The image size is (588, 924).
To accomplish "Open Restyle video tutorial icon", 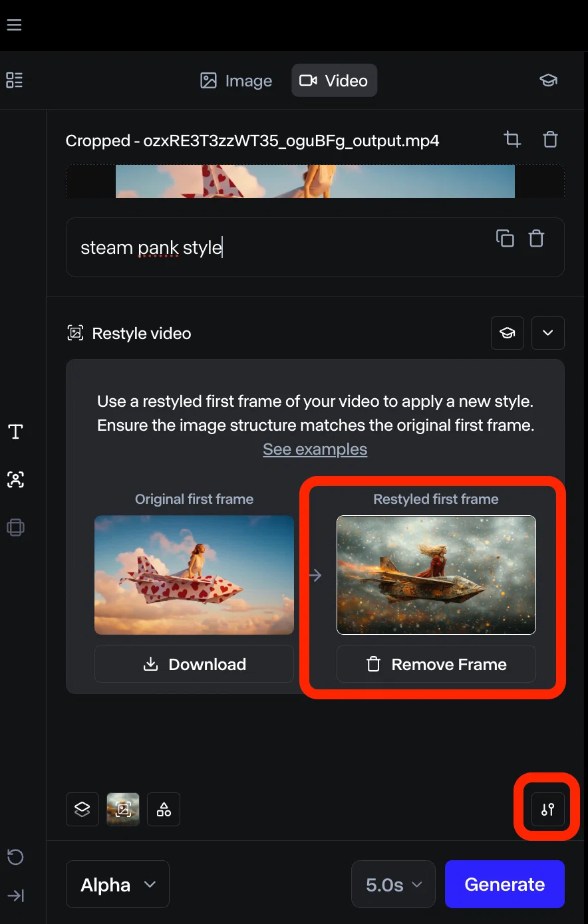I will pos(508,333).
